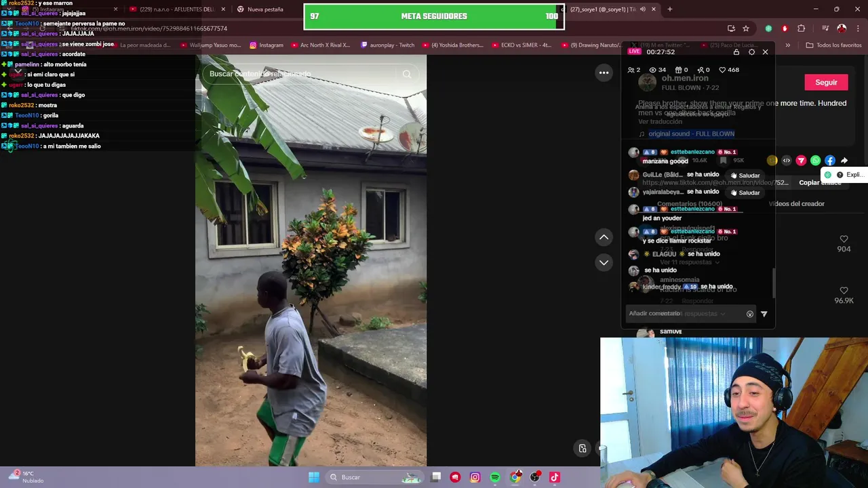Screen dimensions: 868x488
Task: Click the search magnifier on video overlay
Action: pyautogui.click(x=407, y=74)
